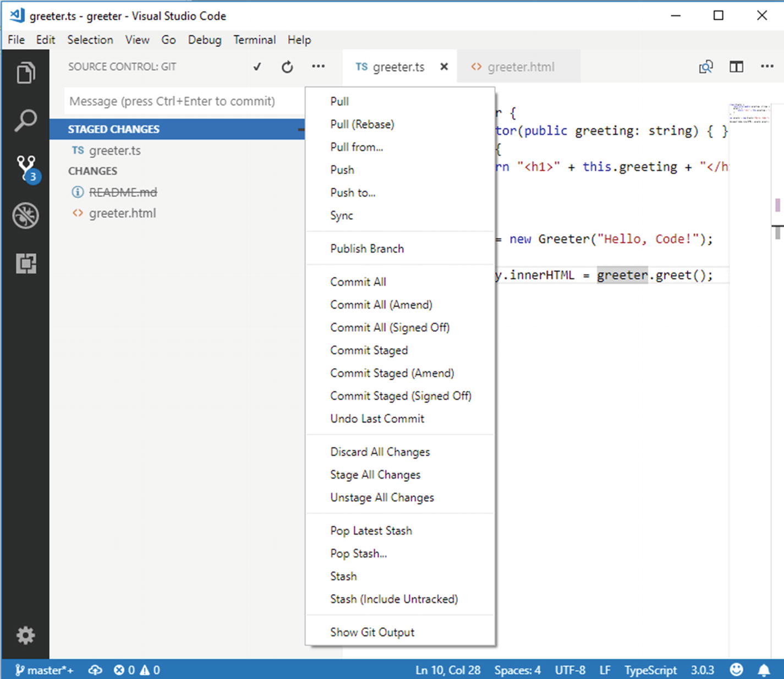Click the errors and warnings counter
This screenshot has width=784, height=679.
(136, 670)
